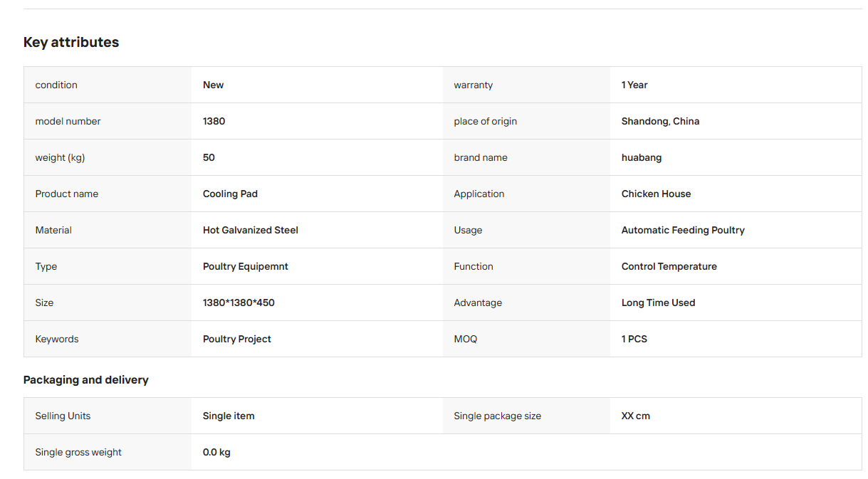Click the 'Key attributes' heading
The width and height of the screenshot is (868, 479).
tap(71, 42)
